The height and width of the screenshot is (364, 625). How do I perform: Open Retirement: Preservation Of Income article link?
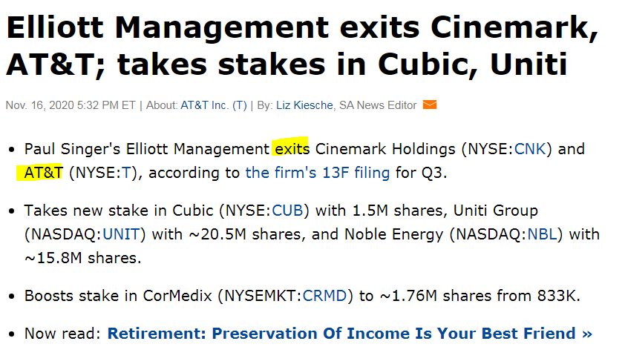[x=350, y=333]
